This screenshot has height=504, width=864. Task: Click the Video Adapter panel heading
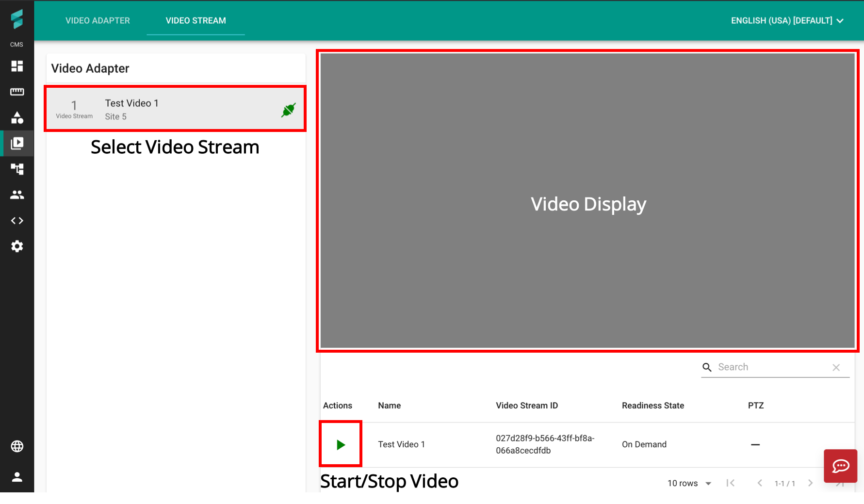coord(90,68)
